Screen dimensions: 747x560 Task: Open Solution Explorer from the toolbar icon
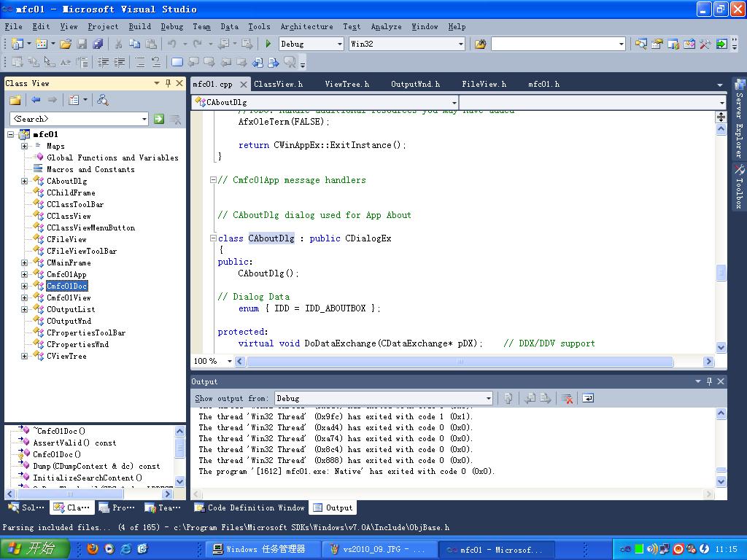(x=640, y=44)
